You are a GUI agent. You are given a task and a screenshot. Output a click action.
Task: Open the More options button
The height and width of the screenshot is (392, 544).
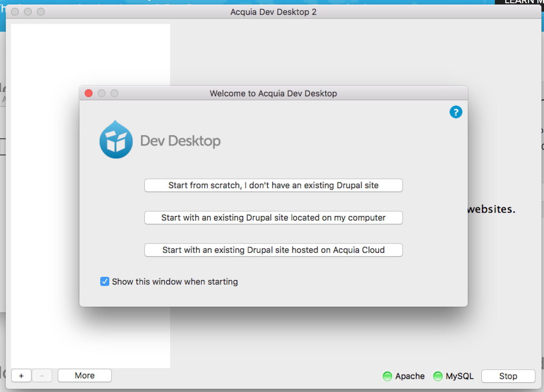tap(85, 376)
